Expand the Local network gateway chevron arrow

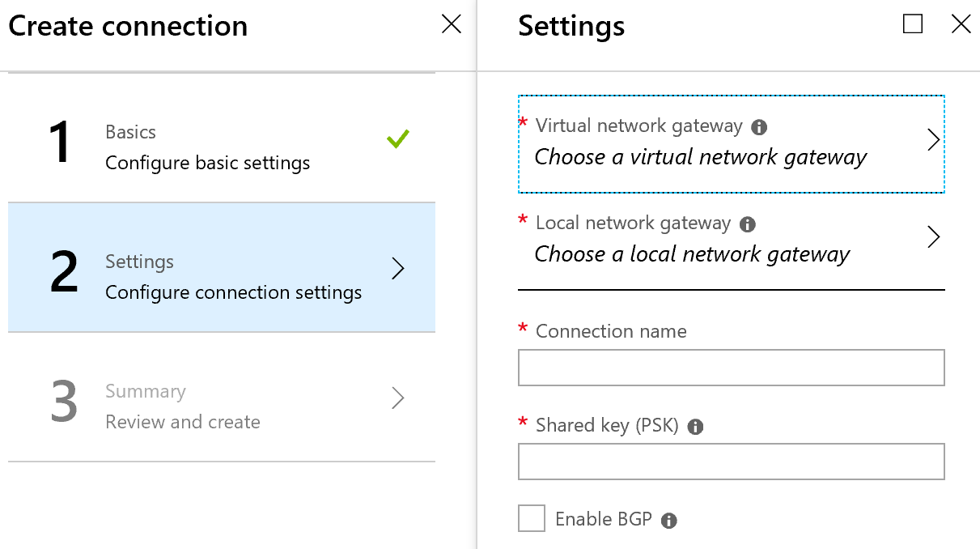point(934,237)
